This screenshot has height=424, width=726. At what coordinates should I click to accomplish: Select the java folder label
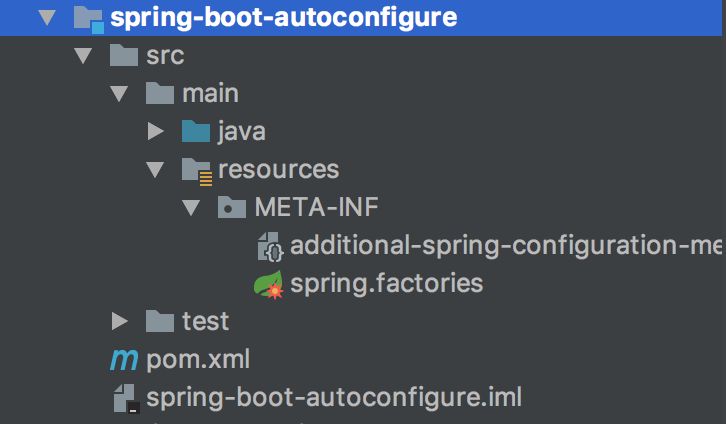tap(242, 131)
